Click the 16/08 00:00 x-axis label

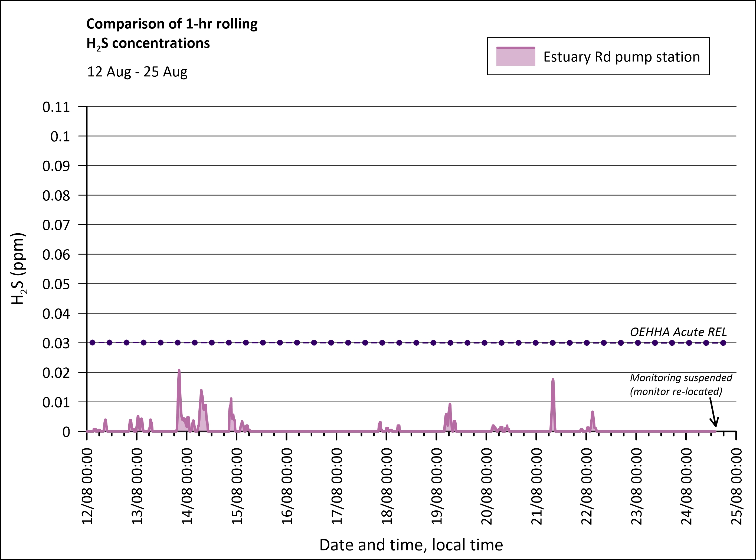pos(287,486)
